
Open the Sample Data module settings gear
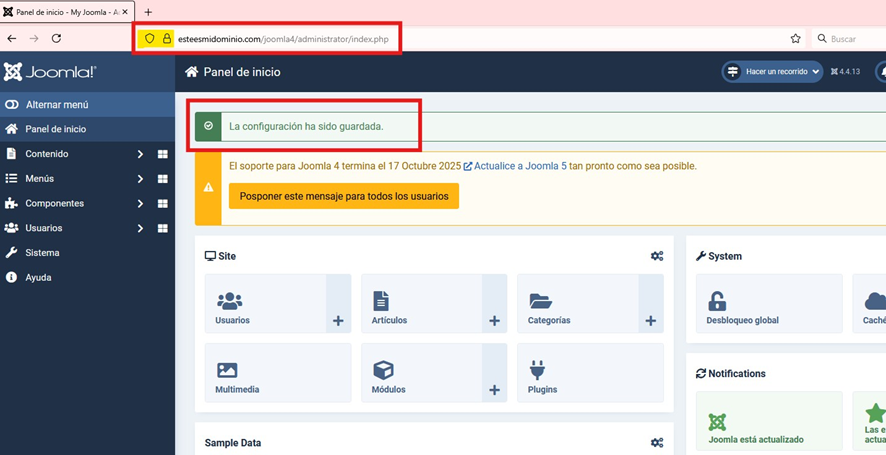[x=657, y=443]
